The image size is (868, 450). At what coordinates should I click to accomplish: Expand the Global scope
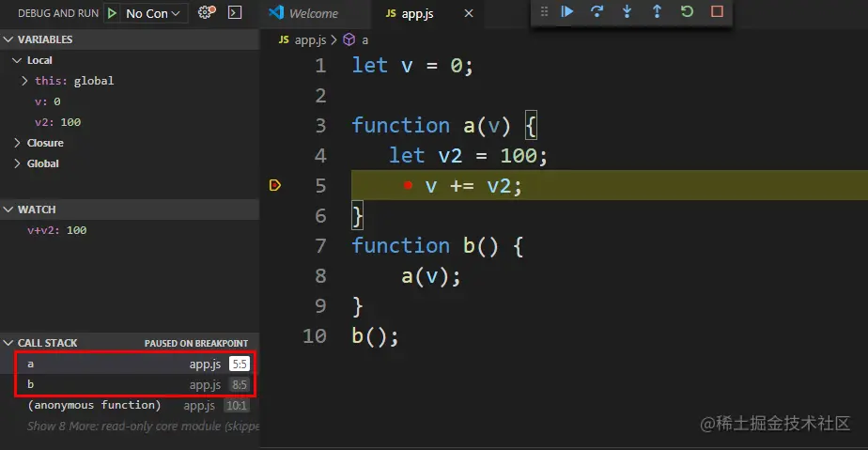pyautogui.click(x=17, y=163)
